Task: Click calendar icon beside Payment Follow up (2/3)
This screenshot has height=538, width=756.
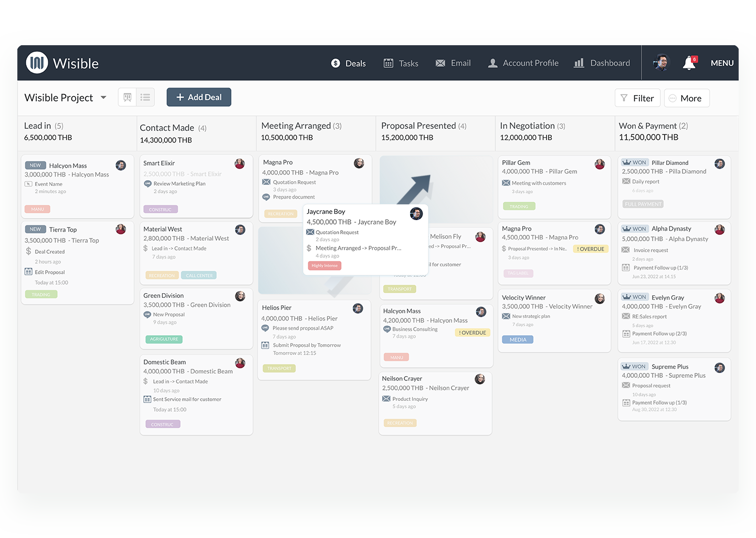Action: (x=626, y=334)
